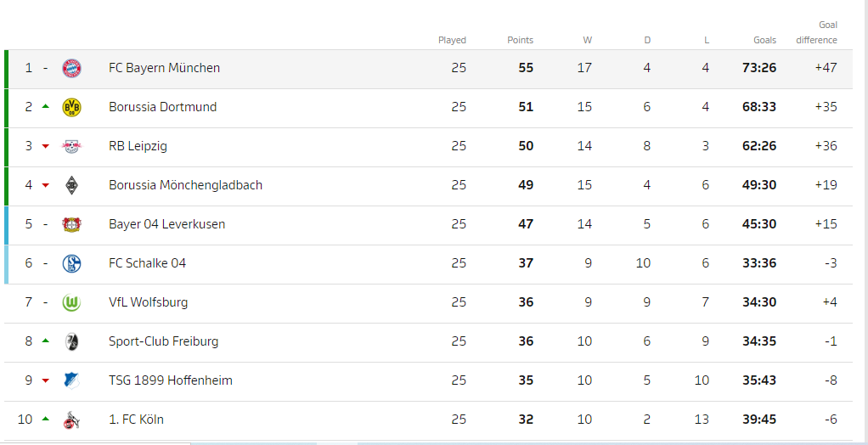Open the RB Leipzig team link
This screenshot has height=445, width=868.
pyautogui.click(x=138, y=146)
